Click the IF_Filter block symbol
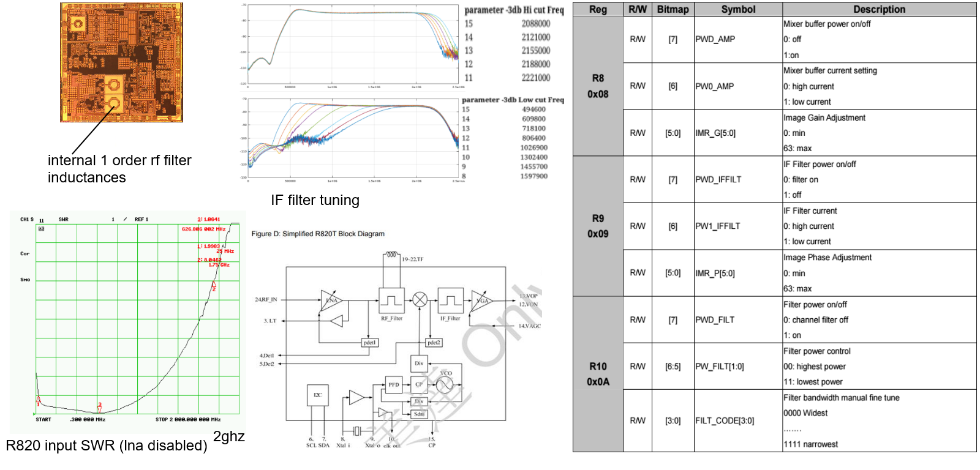The width and height of the screenshot is (980, 470). tap(450, 300)
